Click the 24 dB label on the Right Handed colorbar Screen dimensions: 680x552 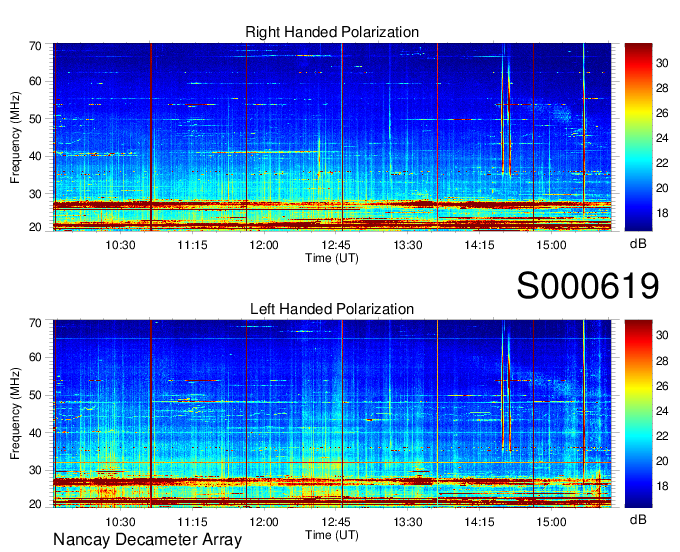point(662,138)
